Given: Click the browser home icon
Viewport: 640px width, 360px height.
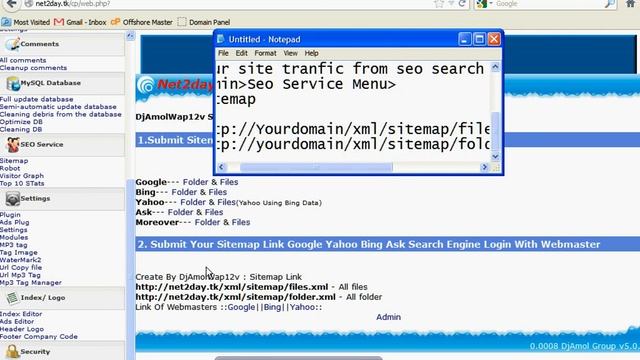Looking at the screenshot, I should [631, 4].
